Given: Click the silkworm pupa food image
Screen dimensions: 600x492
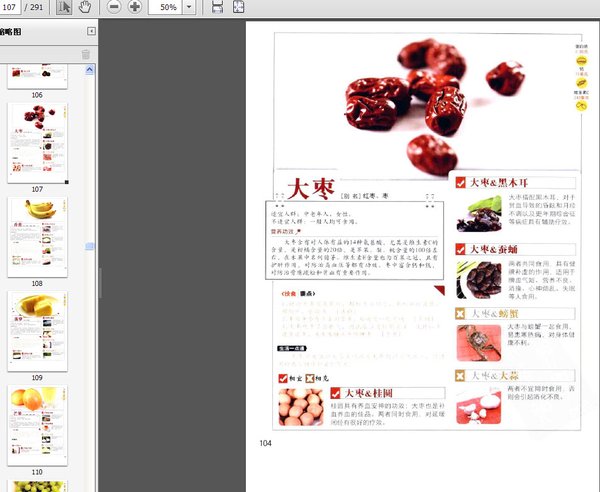Looking at the screenshot, I should (x=479, y=280).
